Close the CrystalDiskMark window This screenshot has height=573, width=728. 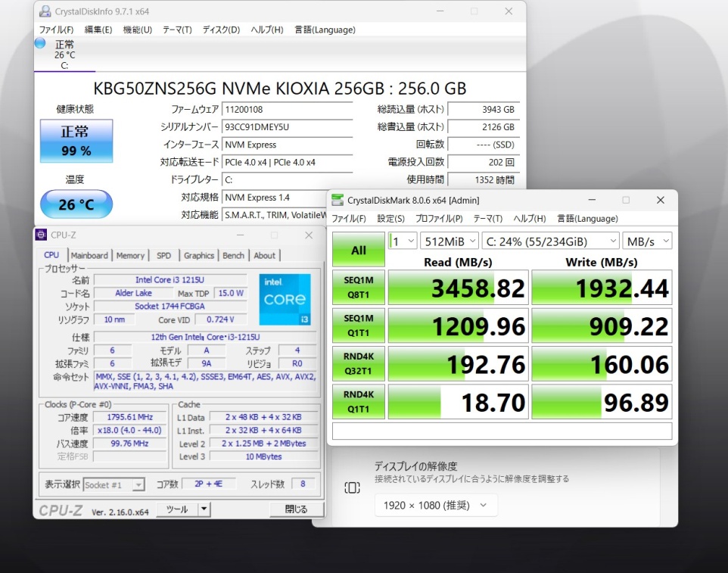660,200
